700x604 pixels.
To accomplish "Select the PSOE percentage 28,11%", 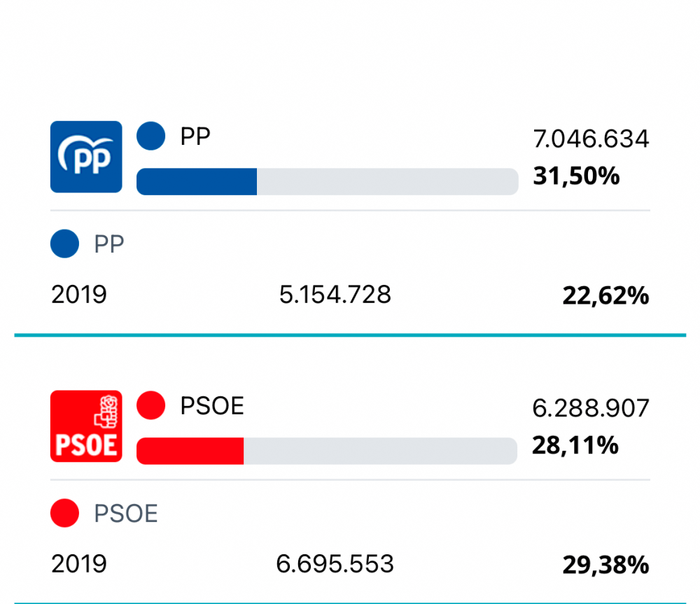I will tap(575, 445).
